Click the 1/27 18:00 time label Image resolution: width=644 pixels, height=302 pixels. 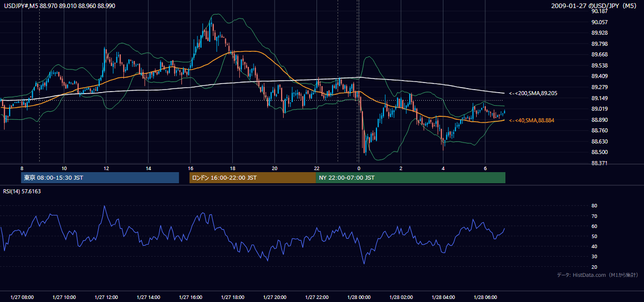232,297
